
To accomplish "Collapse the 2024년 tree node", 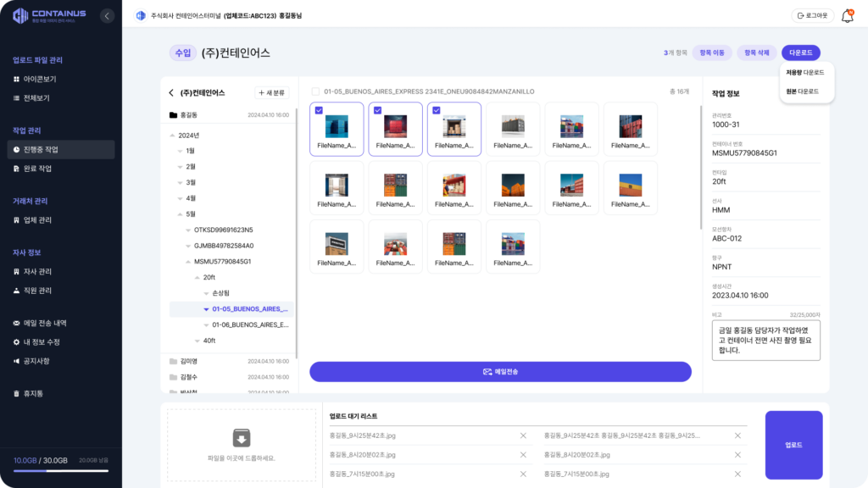I will point(173,135).
